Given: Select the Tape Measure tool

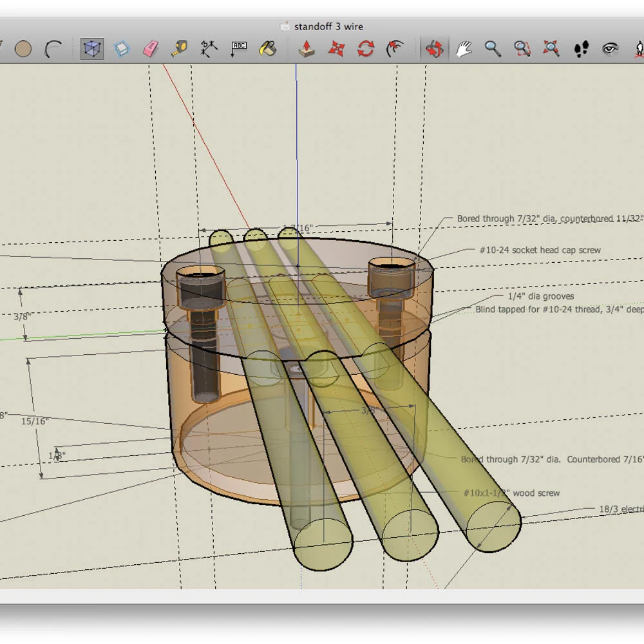Looking at the screenshot, I should click(180, 50).
